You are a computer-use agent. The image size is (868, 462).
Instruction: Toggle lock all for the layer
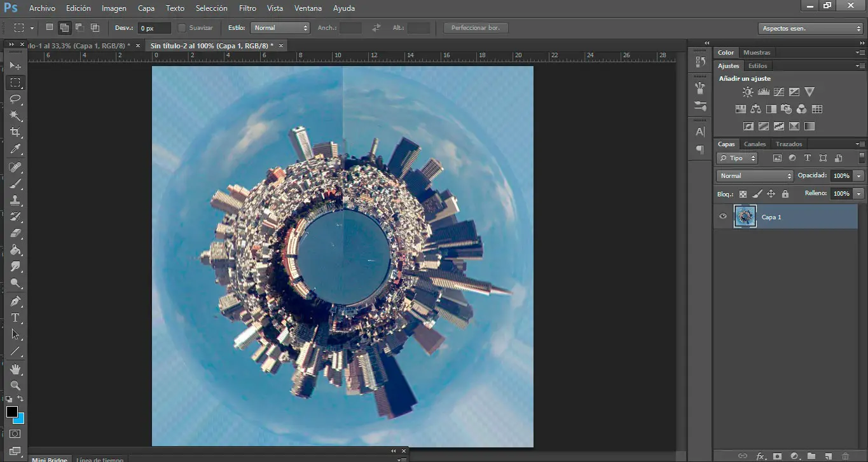pos(785,194)
